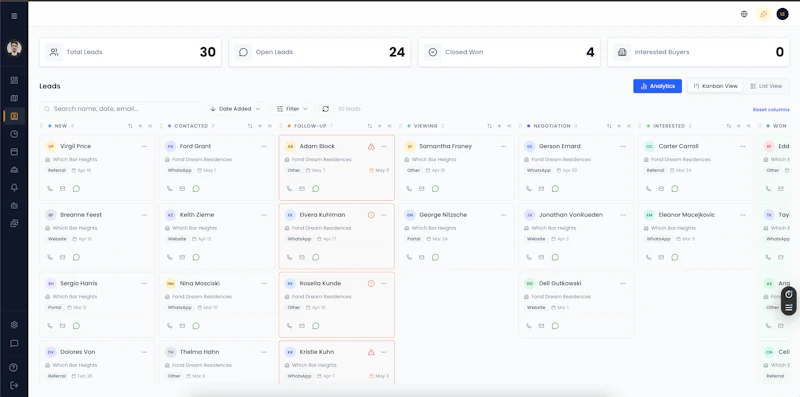Viewport: 800px width, 397px height.
Task: Click the user avatar photo in the sidebar
Action: click(14, 48)
